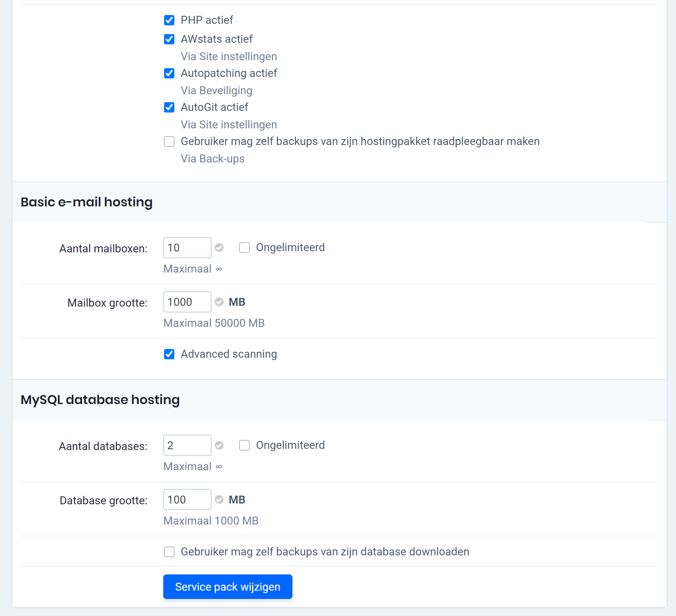Click the Service pack wijzigen button

[227, 587]
